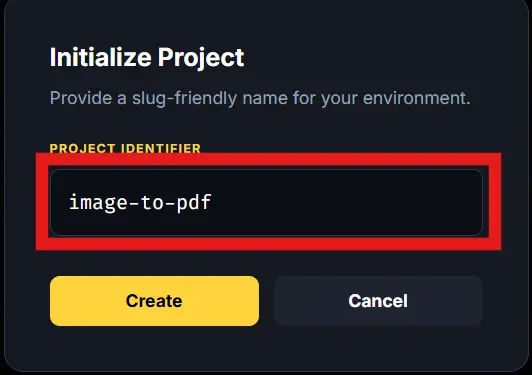Image resolution: width=532 pixels, height=375 pixels.
Task: Click the word pdf inside the input
Action: [x=194, y=203]
